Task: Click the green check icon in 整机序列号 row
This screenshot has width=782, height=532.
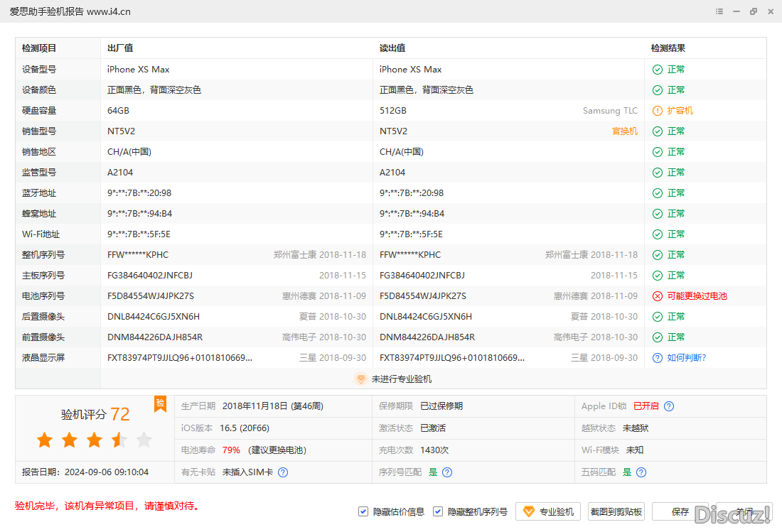Action: [x=658, y=255]
